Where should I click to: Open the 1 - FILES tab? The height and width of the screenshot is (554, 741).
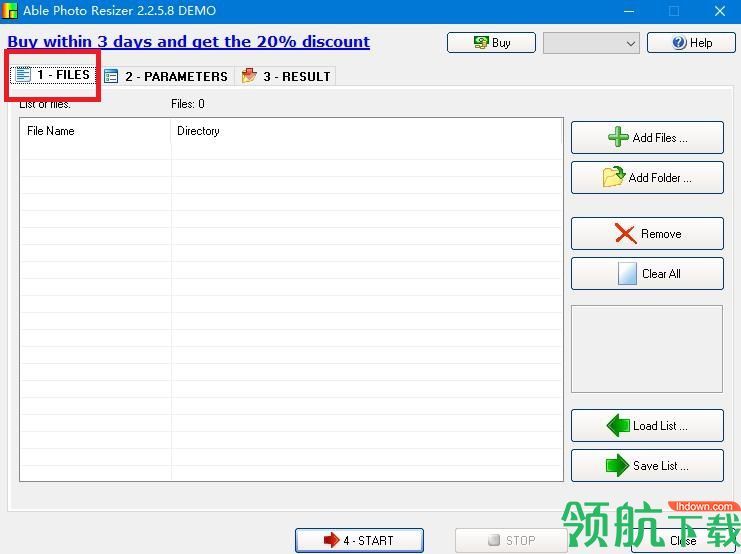pyautogui.click(x=53, y=75)
